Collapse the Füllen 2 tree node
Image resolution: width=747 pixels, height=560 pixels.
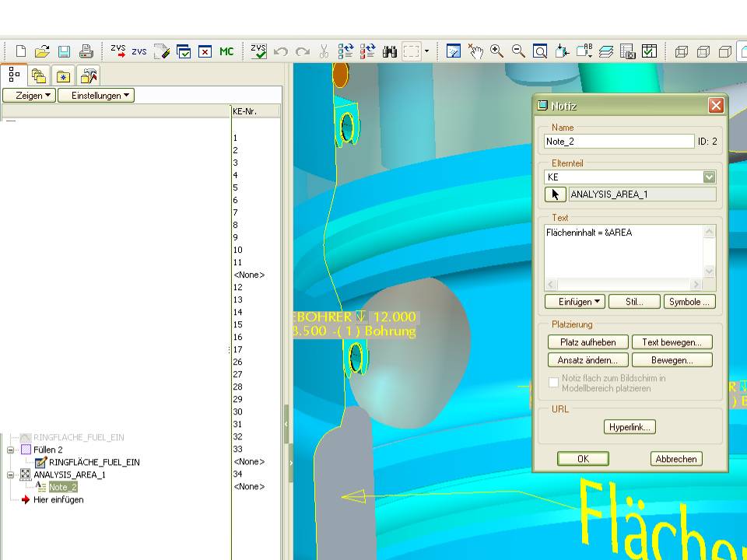tap(10, 450)
